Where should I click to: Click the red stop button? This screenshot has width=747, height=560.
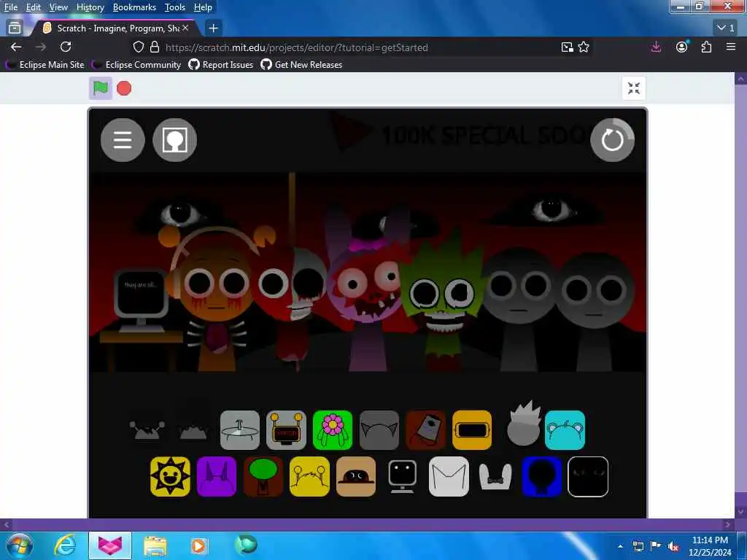point(124,88)
